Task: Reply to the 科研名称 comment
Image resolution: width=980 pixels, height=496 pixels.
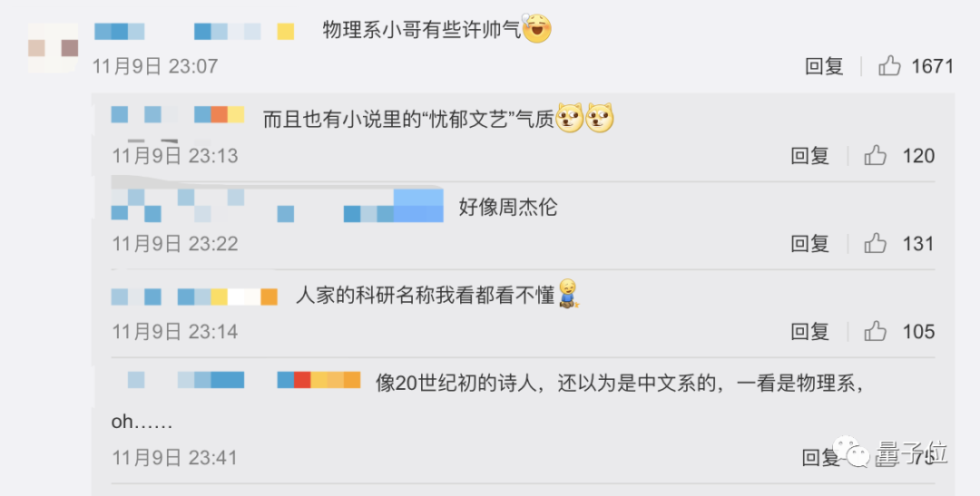Action: (809, 332)
